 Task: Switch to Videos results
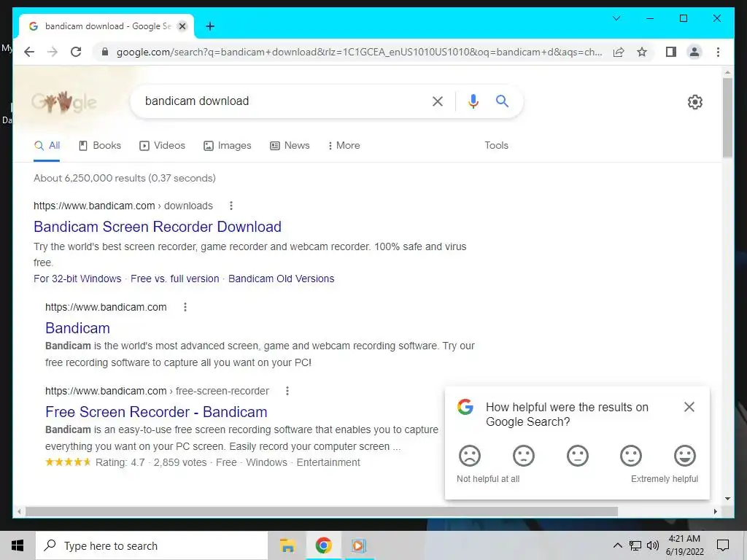click(x=162, y=146)
